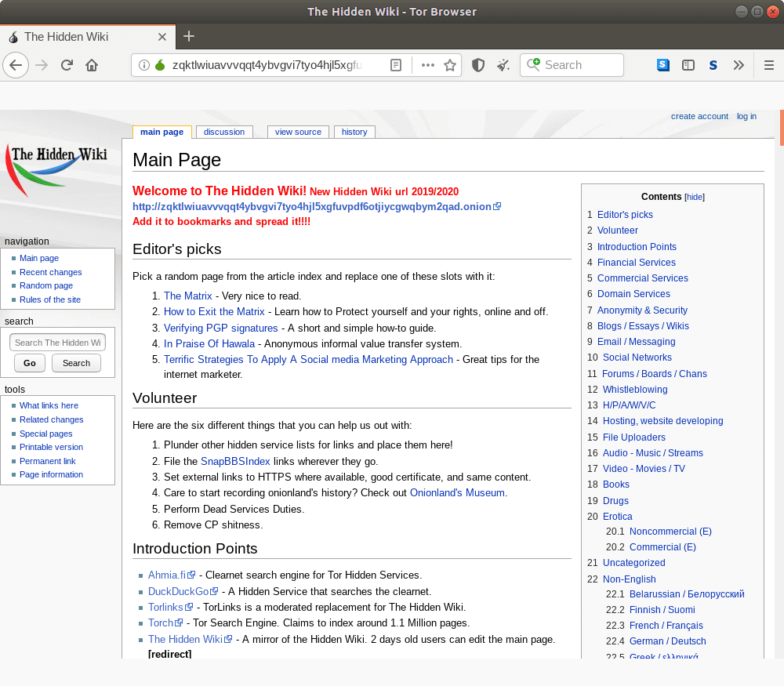
Task: Click the Search The Hidden Wiki field
Action: [57, 342]
